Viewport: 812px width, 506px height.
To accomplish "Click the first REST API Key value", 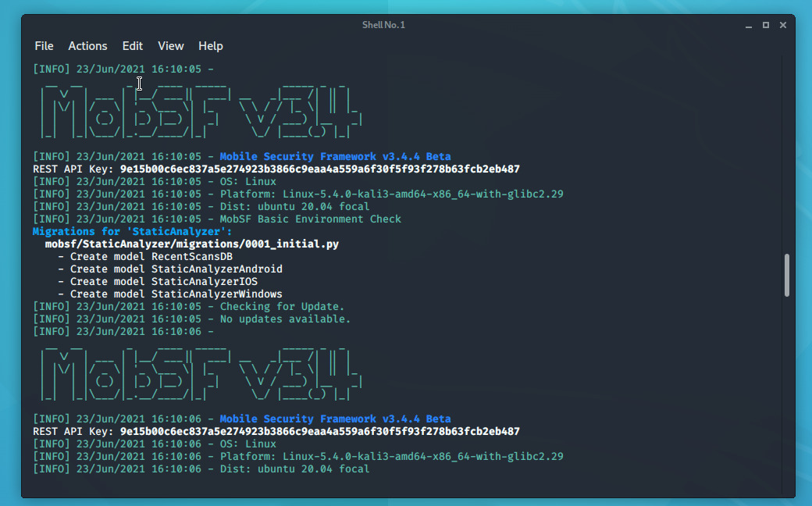I will pyautogui.click(x=319, y=169).
